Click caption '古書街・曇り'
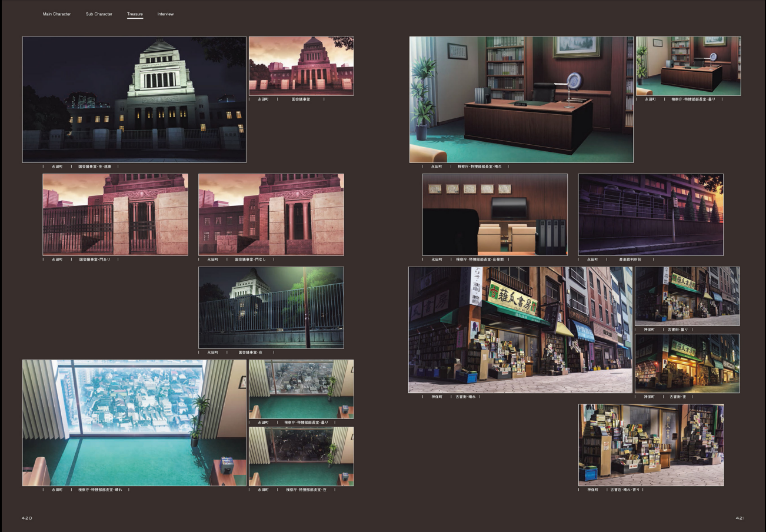766x532 pixels. (x=678, y=330)
